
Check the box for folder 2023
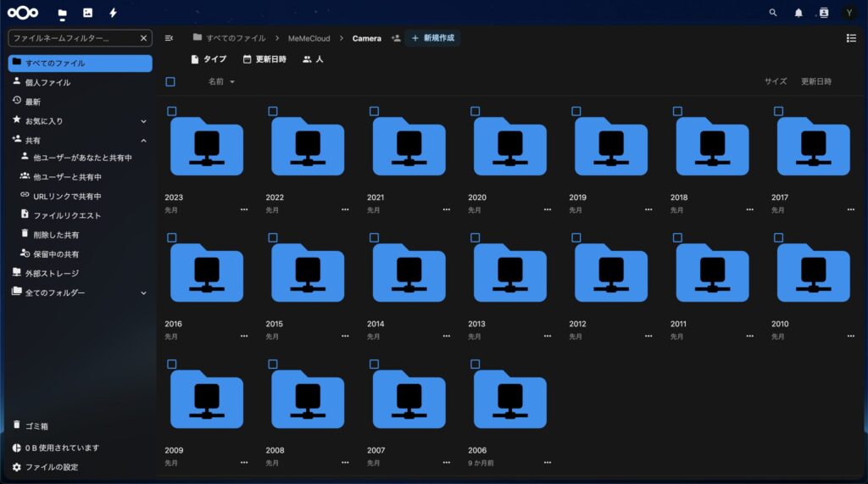(x=171, y=111)
